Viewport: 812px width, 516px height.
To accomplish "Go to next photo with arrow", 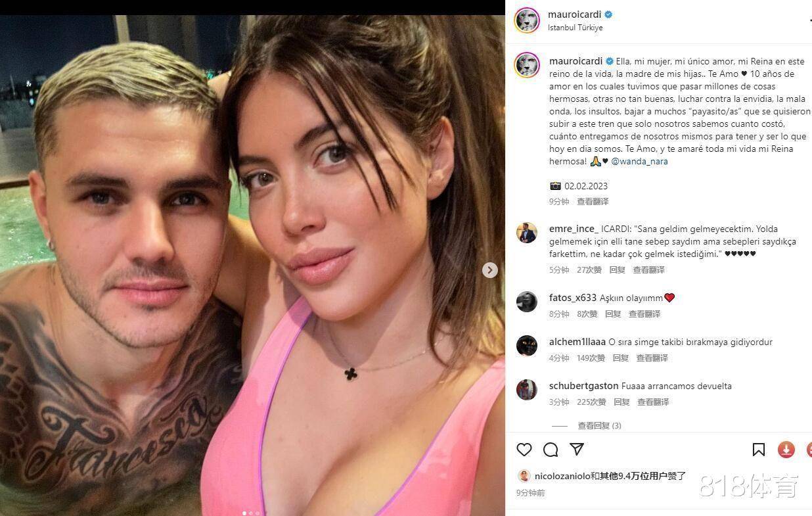I will [489, 270].
